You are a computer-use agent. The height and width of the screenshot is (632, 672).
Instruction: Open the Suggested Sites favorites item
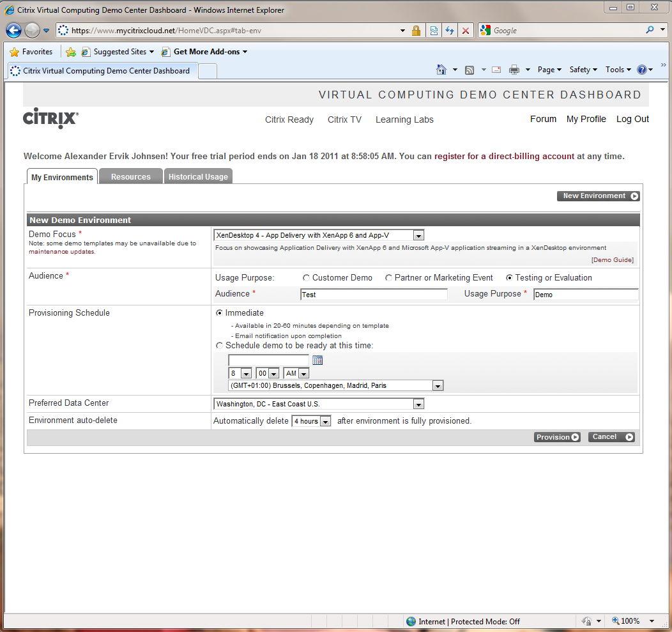click(x=118, y=52)
